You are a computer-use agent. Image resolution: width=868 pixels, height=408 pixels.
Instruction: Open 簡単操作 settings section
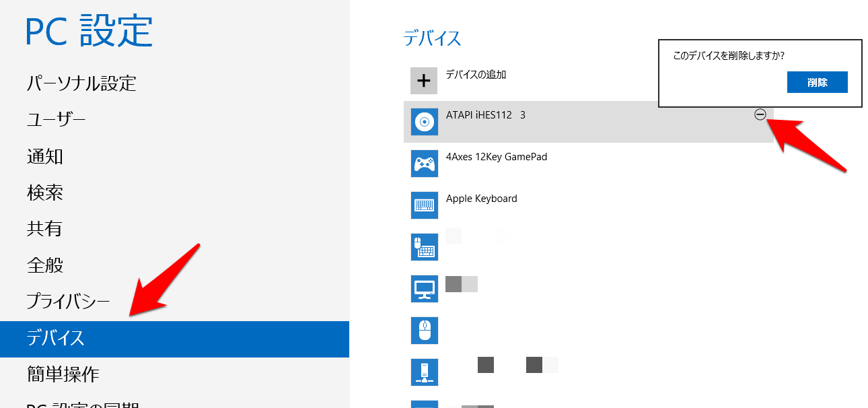click(x=63, y=374)
